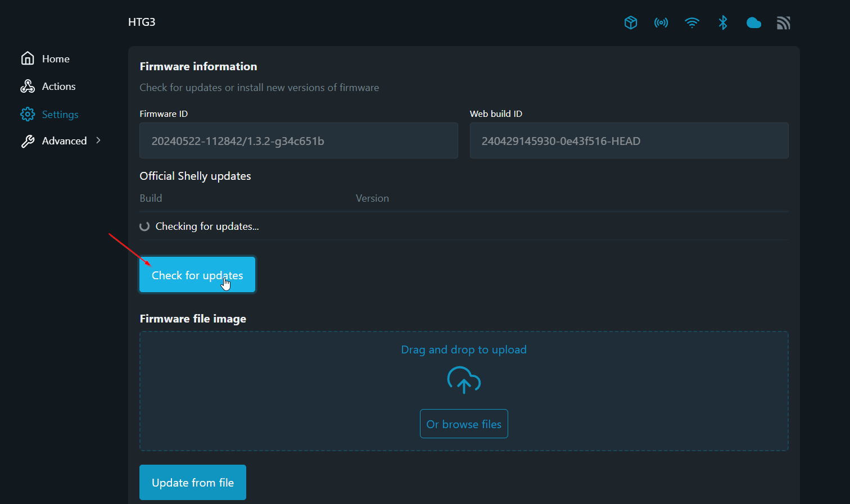Click the Advanced wrench icon
The height and width of the screenshot is (504, 850).
click(x=28, y=141)
